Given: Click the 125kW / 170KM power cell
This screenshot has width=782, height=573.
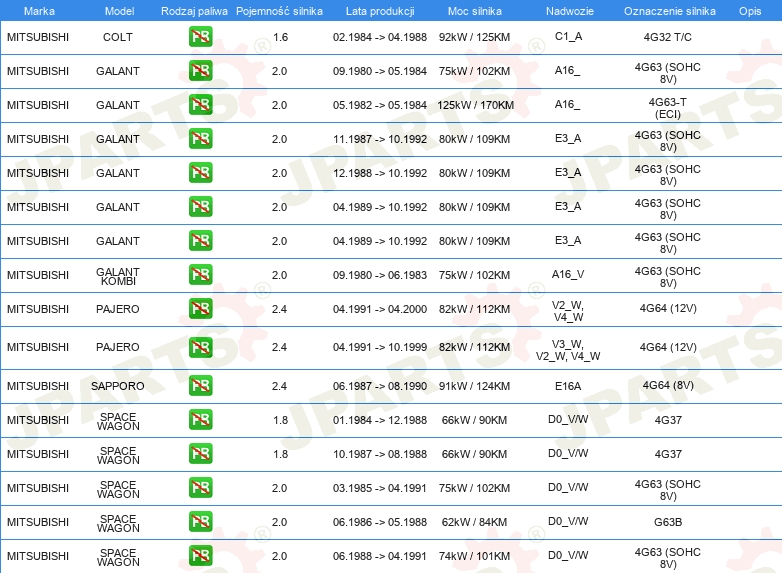Looking at the screenshot, I should tap(475, 105).
